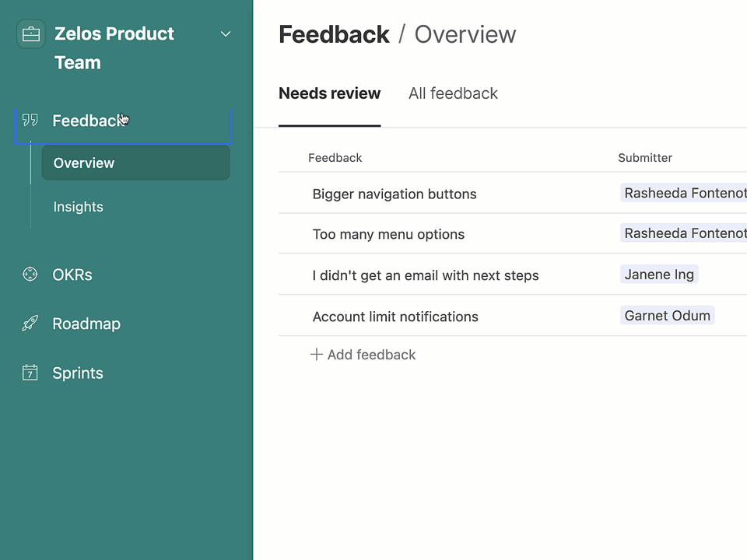
Task: Switch to the All feedback tab
Action: pyautogui.click(x=453, y=93)
